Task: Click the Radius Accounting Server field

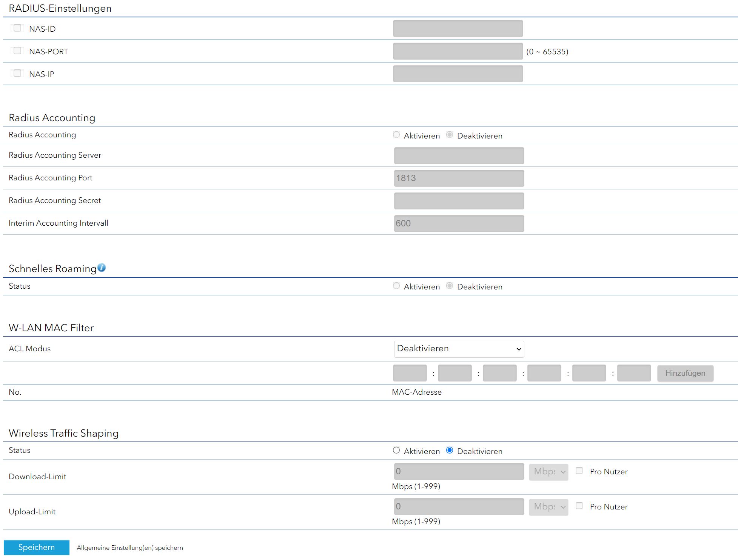Action: coord(459,156)
